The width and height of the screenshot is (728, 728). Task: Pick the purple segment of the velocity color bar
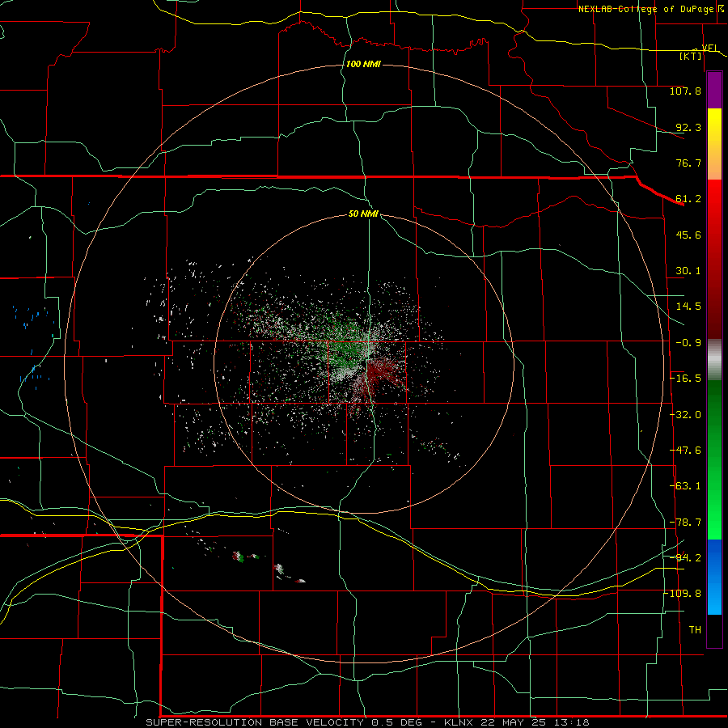[x=714, y=90]
